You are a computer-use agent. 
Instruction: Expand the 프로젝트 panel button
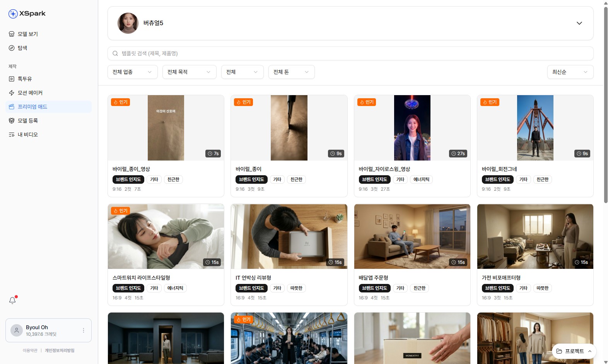(x=574, y=351)
